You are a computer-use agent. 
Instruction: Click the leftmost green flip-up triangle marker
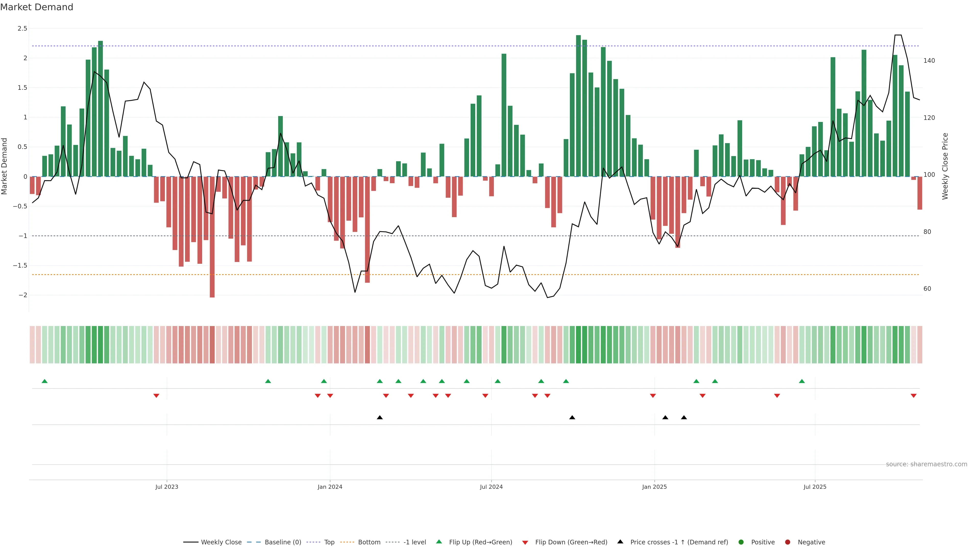44,381
